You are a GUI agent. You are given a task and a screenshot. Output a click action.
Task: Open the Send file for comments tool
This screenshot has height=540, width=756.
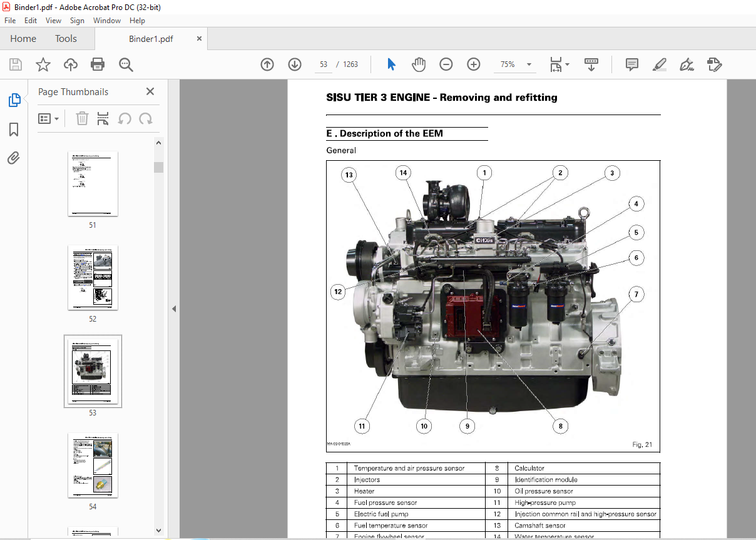714,64
